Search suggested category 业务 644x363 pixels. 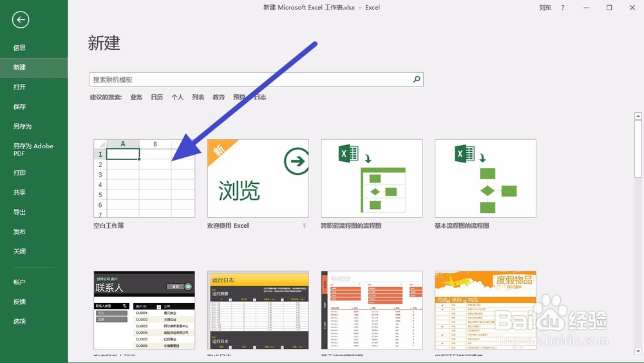[136, 97]
